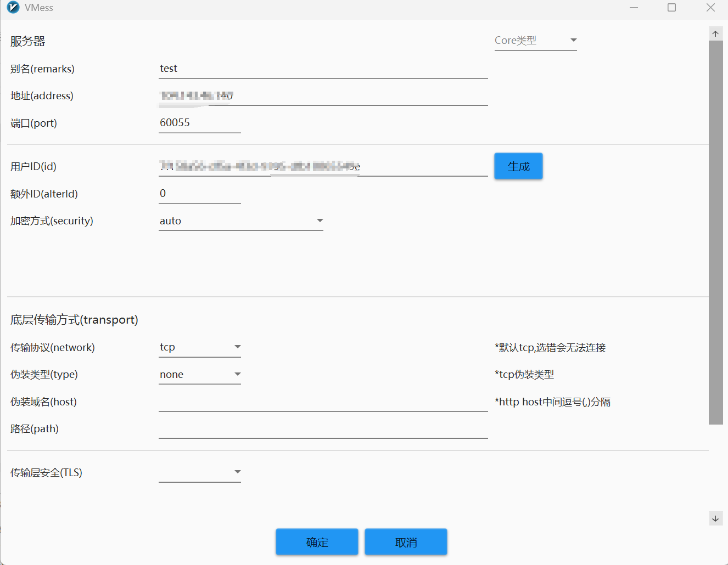Click the 端口 port input field
Viewport: 728px width, 565px height.
pos(200,123)
